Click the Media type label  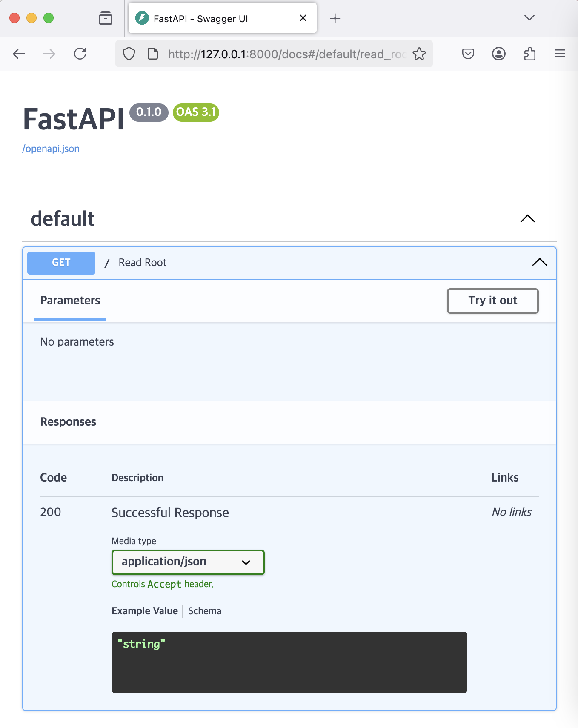point(134,541)
